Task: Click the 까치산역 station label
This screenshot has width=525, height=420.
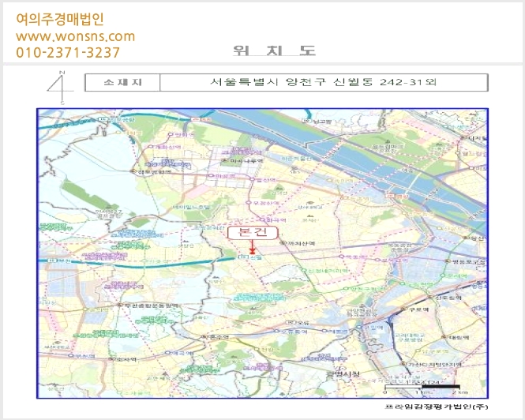Action: [300, 243]
